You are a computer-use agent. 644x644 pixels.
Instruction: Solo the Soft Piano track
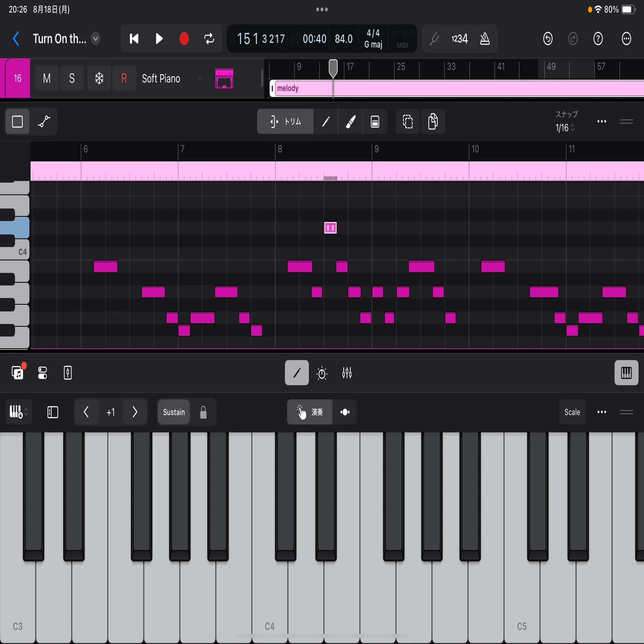coord(72,79)
